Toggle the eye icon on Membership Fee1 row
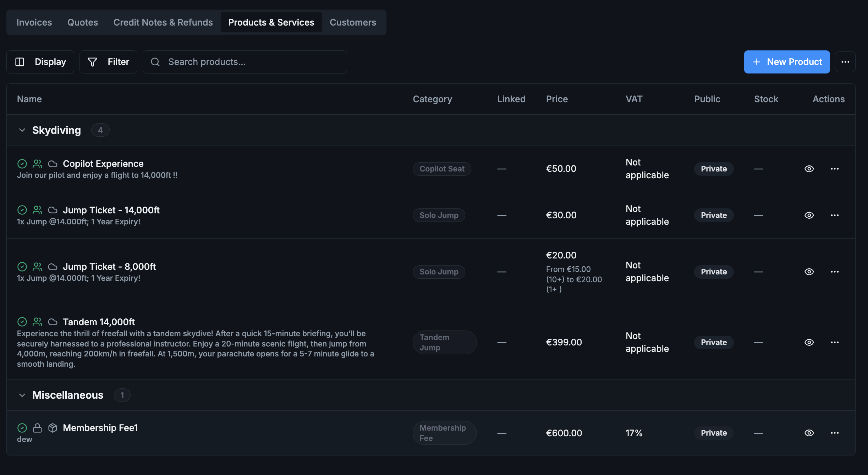 click(809, 433)
